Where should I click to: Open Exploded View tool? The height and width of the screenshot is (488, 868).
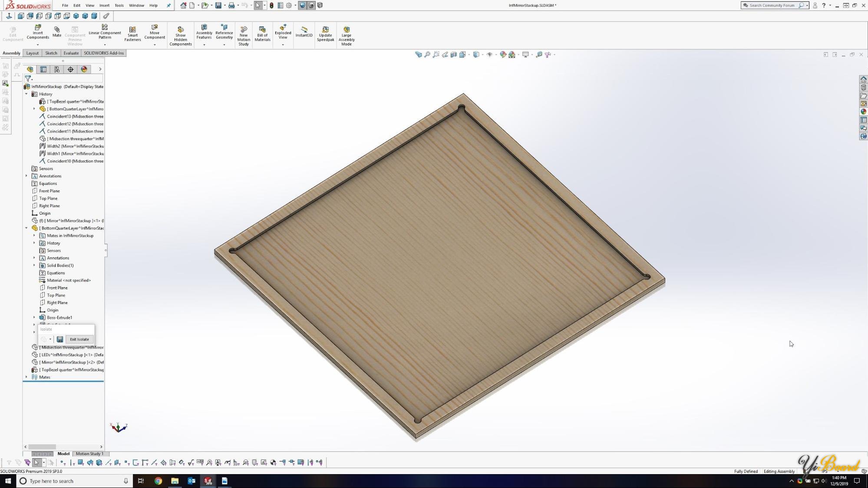point(283,32)
